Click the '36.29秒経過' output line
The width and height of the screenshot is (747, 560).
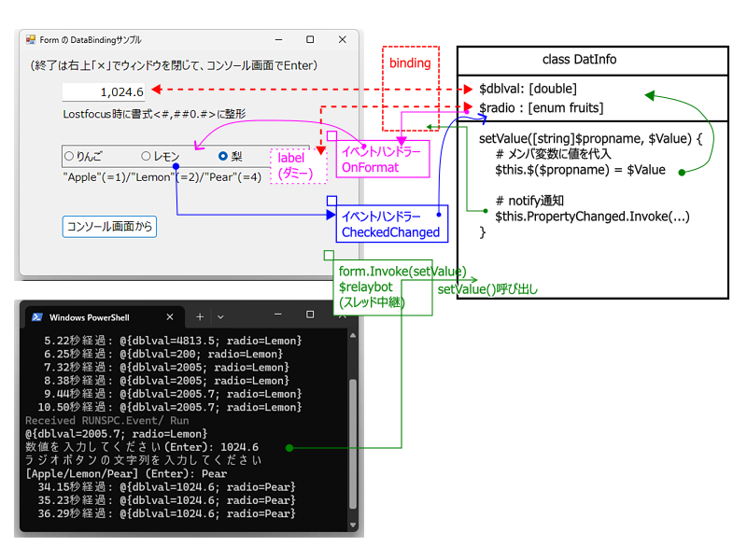click(167, 514)
